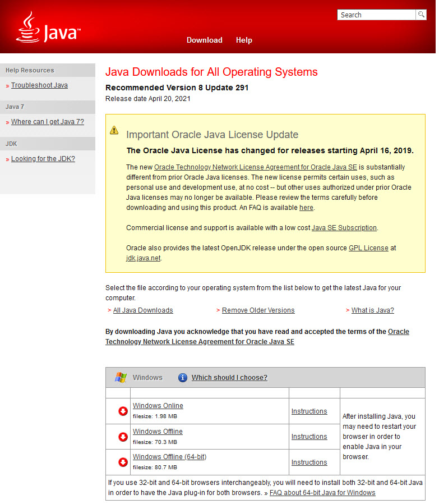Click the Java logo in header

point(48,29)
